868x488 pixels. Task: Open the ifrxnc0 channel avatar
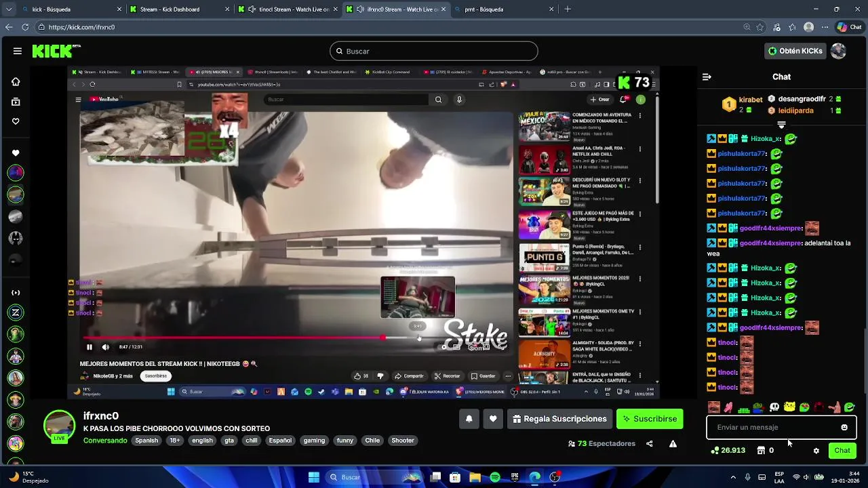(x=59, y=426)
